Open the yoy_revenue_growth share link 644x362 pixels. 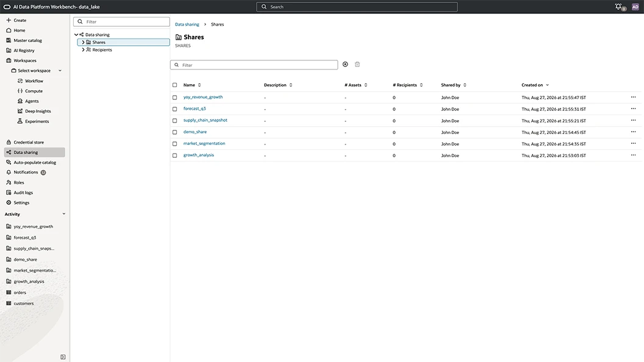[203, 98]
